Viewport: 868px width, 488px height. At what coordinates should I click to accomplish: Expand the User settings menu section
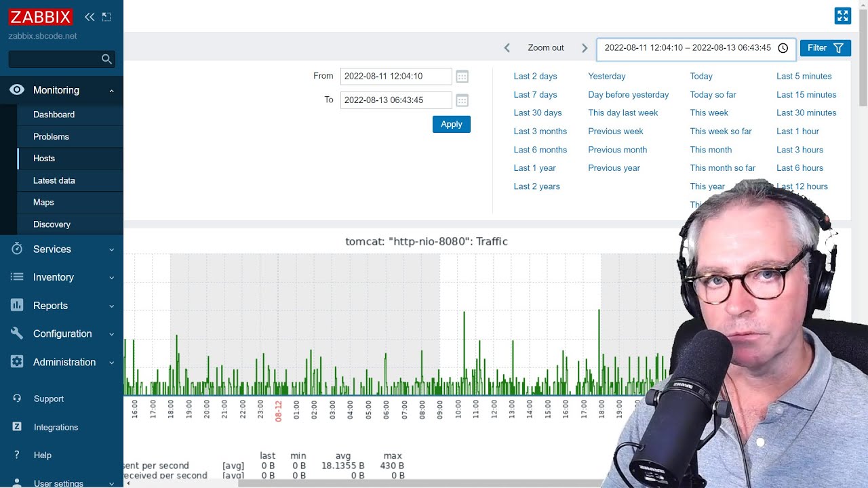[111, 484]
